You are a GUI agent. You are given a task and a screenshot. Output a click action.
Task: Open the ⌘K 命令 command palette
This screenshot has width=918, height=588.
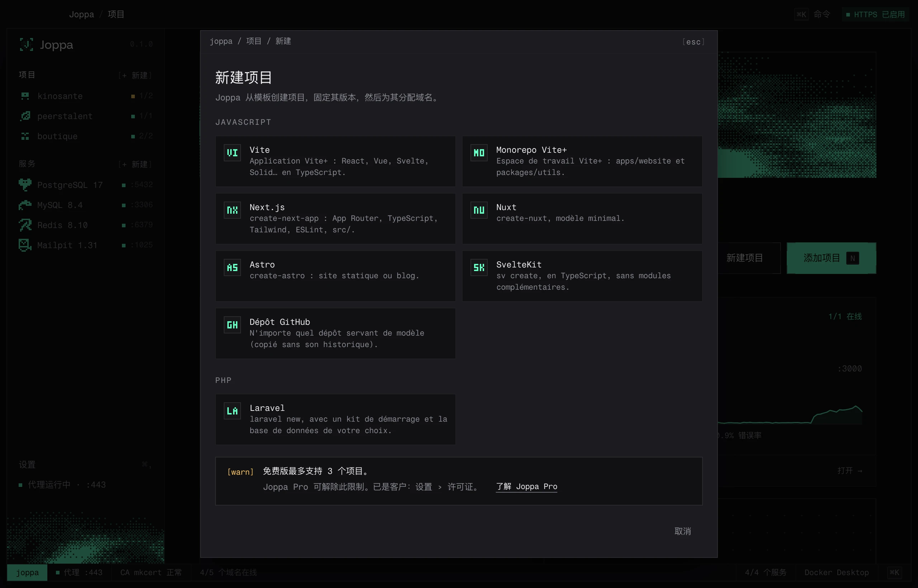[813, 14]
